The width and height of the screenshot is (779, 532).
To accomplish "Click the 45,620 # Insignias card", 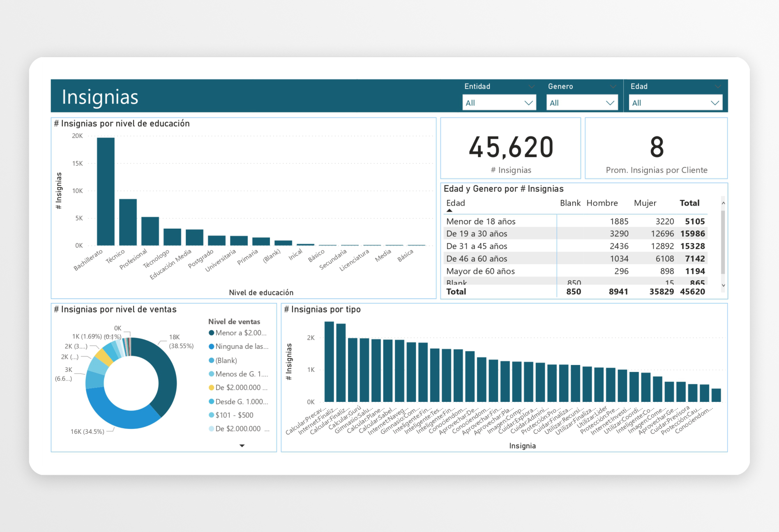I will (x=511, y=148).
